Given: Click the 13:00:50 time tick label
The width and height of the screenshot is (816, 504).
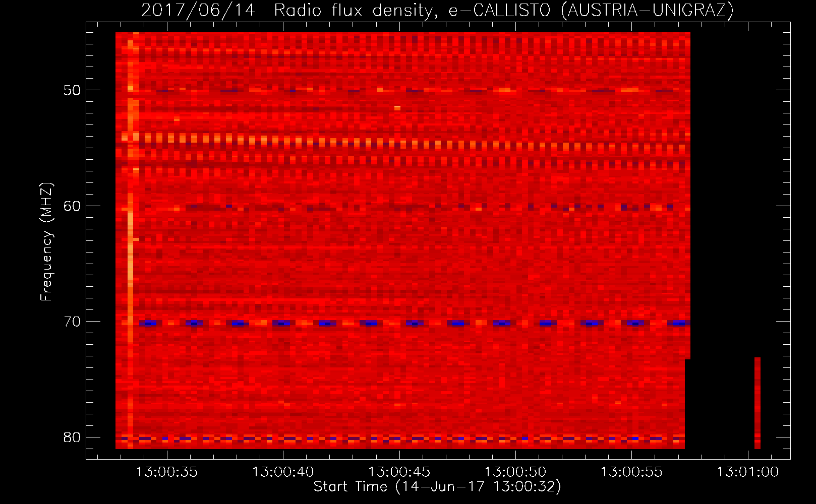Looking at the screenshot, I should [515, 472].
